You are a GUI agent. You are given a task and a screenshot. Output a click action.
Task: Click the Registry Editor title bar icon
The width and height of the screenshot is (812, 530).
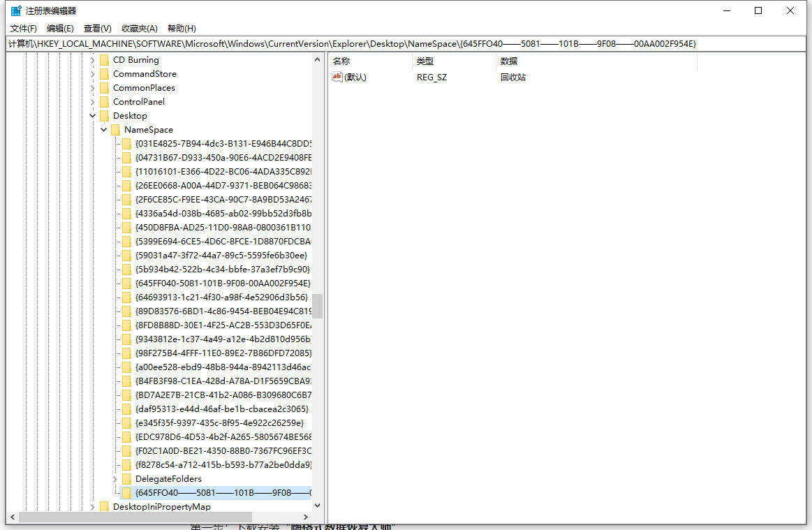pos(16,11)
